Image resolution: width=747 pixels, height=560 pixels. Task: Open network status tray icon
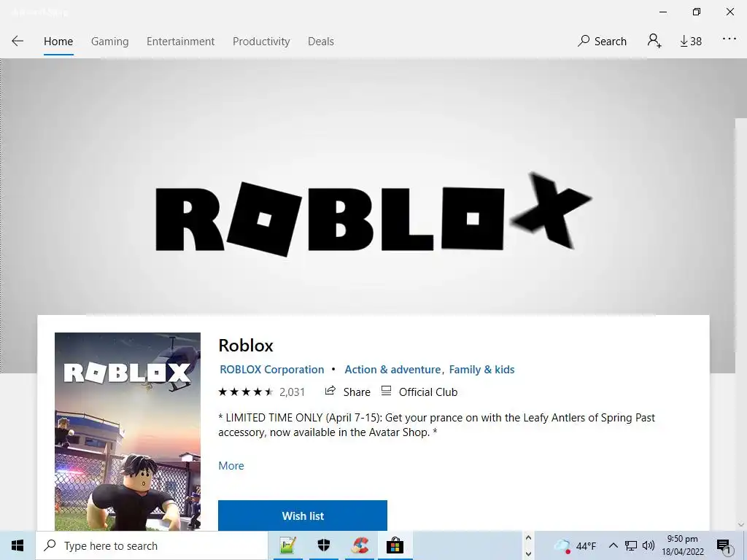[631, 545]
